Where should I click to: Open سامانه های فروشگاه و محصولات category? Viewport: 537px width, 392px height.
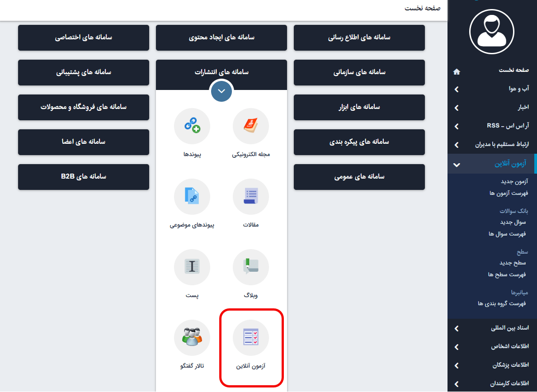coord(84,107)
